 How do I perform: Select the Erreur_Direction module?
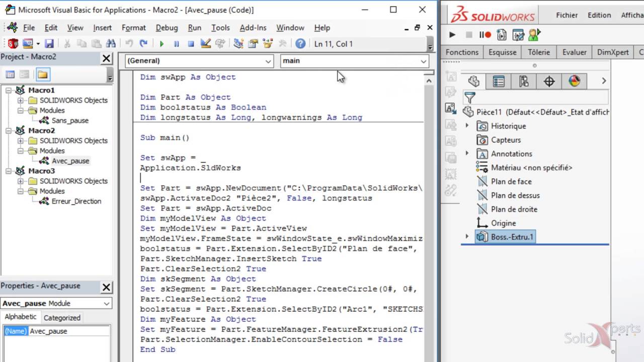tap(76, 201)
